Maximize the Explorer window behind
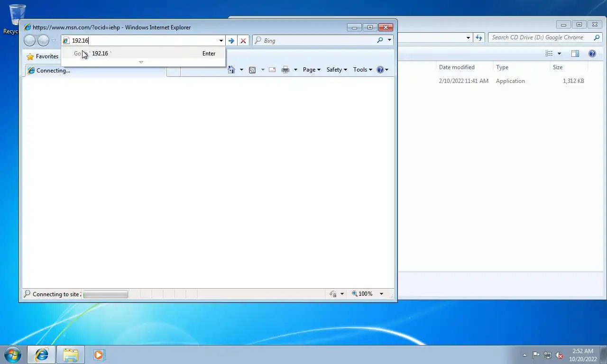This screenshot has width=607, height=364. pyautogui.click(x=579, y=25)
